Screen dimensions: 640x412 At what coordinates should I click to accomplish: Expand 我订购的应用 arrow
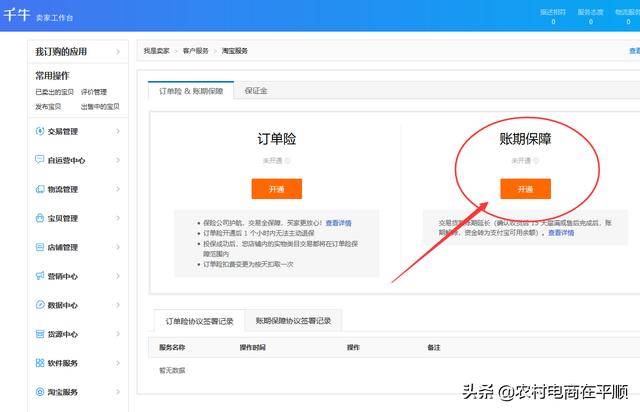click(x=118, y=52)
